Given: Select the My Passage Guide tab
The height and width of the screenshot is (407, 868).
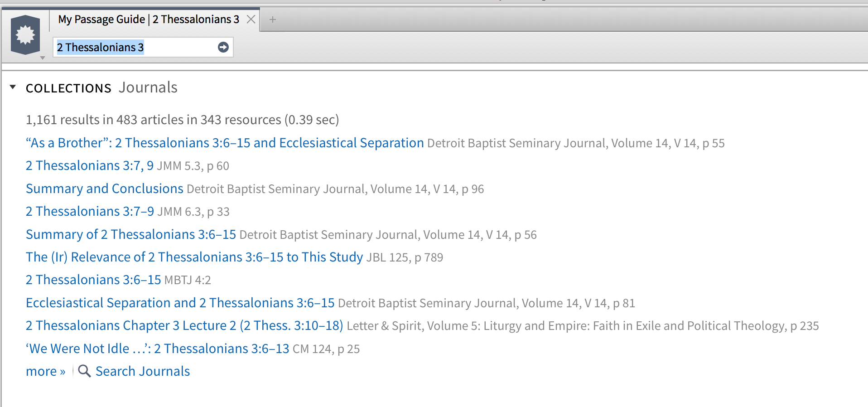Looking at the screenshot, I should point(149,19).
